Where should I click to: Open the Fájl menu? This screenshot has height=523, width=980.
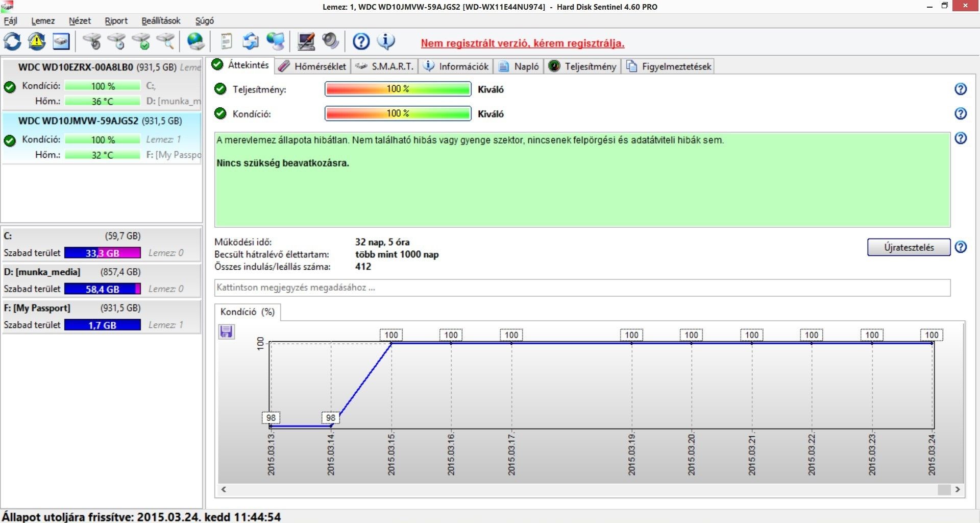click(x=11, y=21)
